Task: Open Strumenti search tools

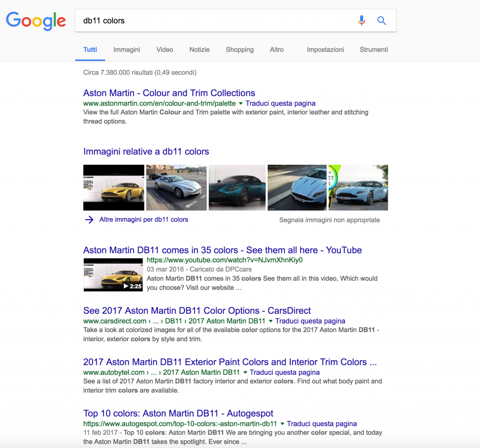Action: click(x=374, y=50)
